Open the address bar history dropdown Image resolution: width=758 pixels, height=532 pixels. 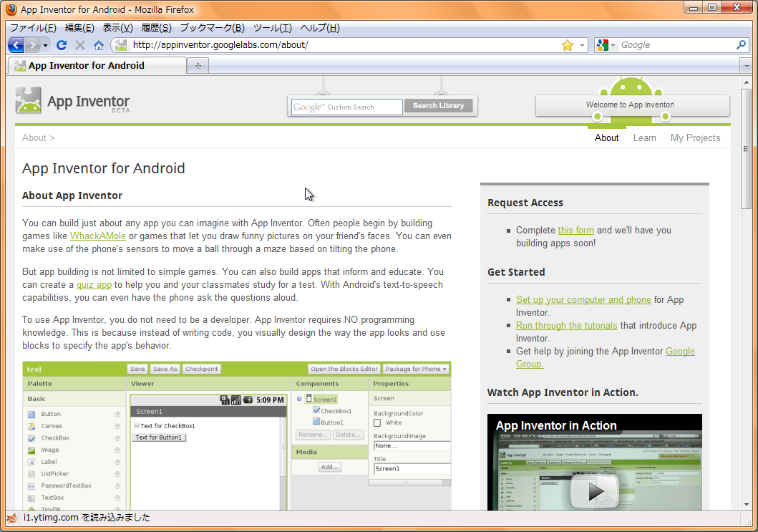(582, 45)
